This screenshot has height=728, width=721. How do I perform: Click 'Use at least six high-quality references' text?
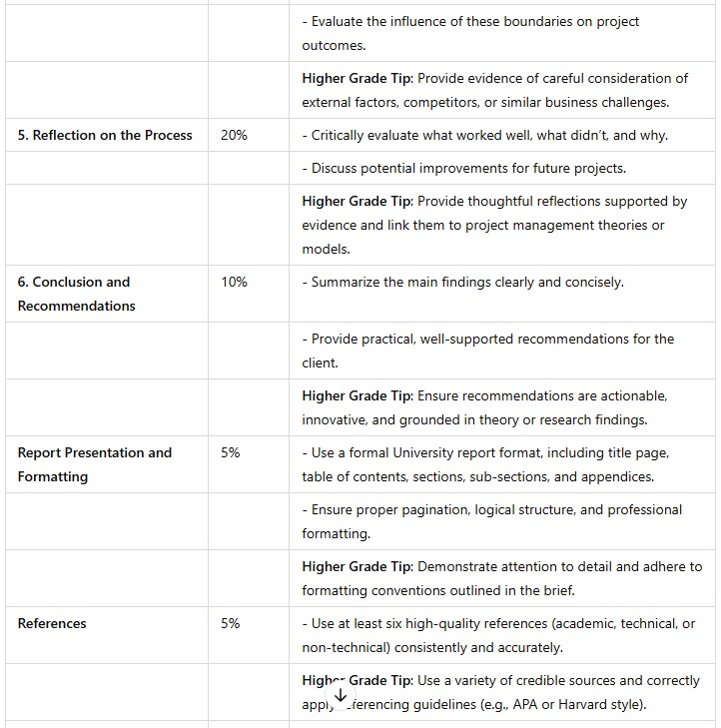[x=497, y=635]
